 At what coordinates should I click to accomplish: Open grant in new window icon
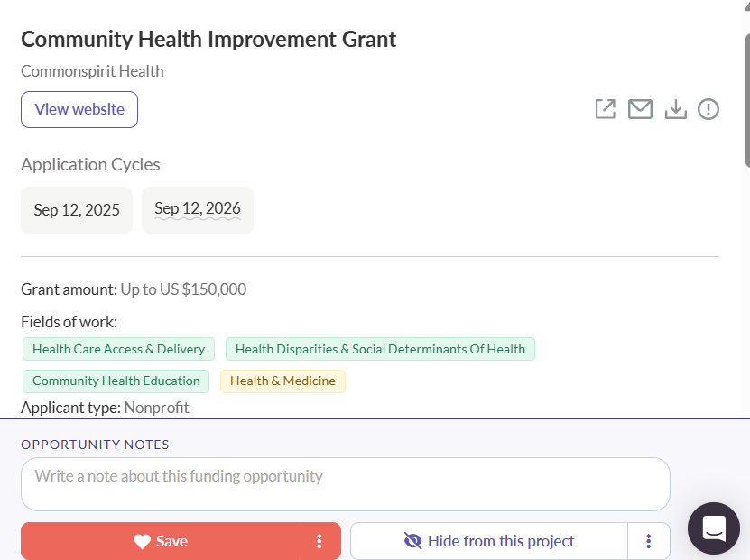click(605, 109)
